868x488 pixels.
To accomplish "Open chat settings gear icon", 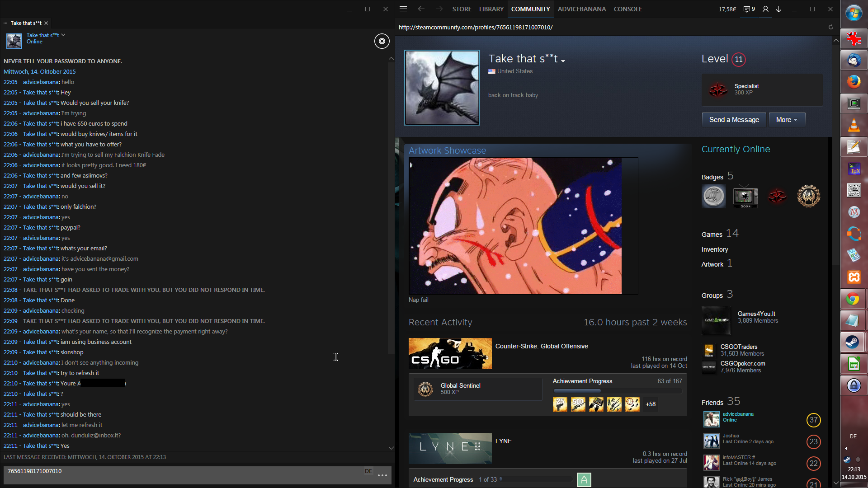I will coord(382,41).
